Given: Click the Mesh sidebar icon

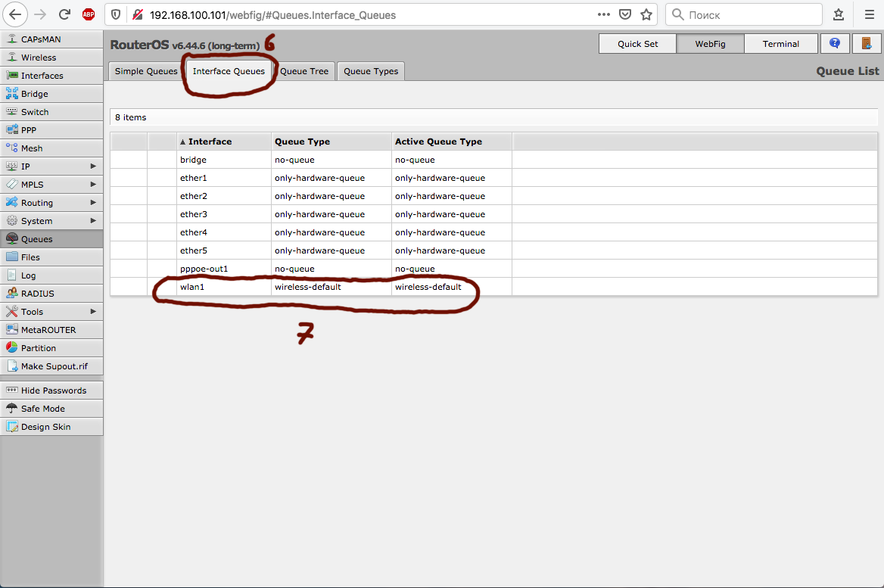Looking at the screenshot, I should tap(12, 148).
